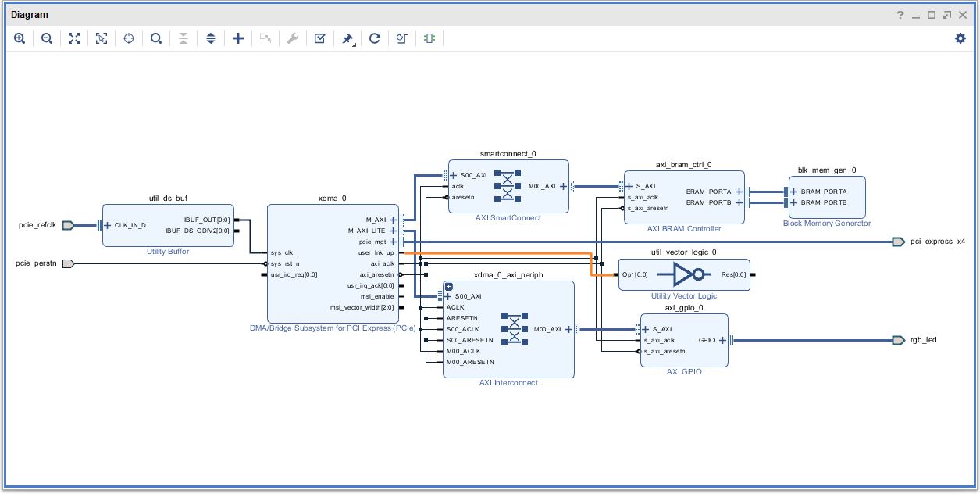The image size is (980, 494).
Task: Click the Regenerate Layout refresh icon
Action: point(375,38)
